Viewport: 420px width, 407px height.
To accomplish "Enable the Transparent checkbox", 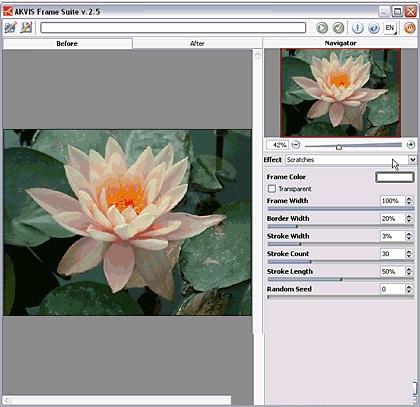I will coord(272,189).
